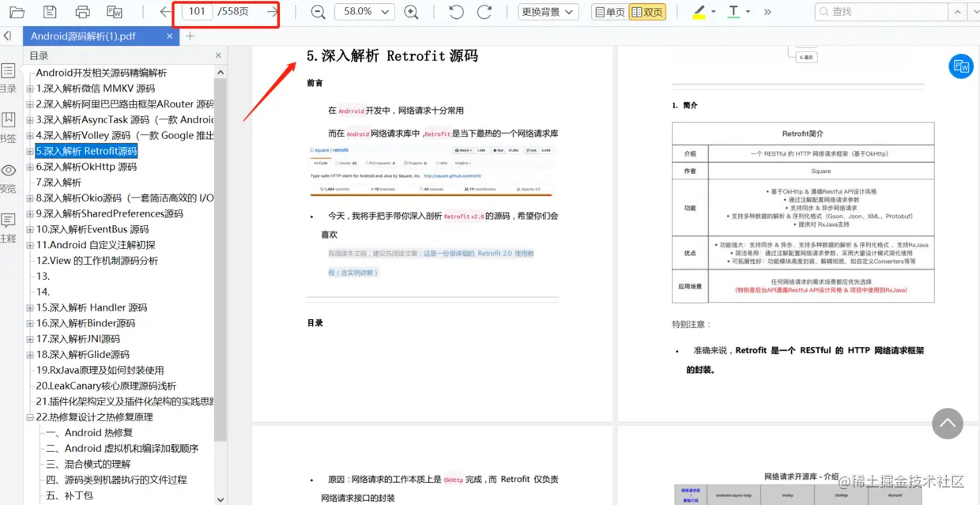
Task: Click the gray round back-to-top button
Action: [948, 424]
